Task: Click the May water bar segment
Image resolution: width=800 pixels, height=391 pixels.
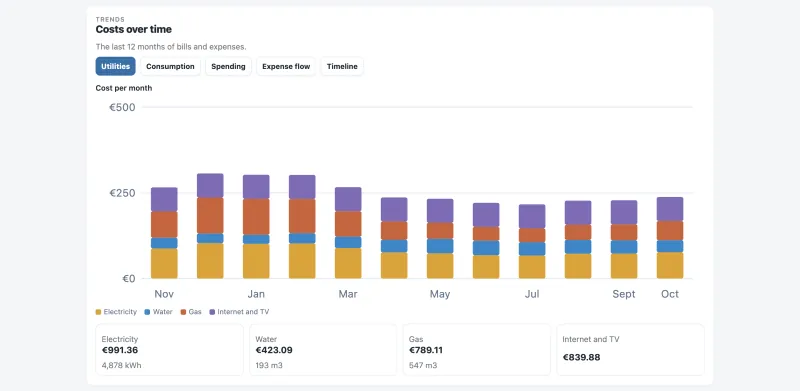Action: 440,246
